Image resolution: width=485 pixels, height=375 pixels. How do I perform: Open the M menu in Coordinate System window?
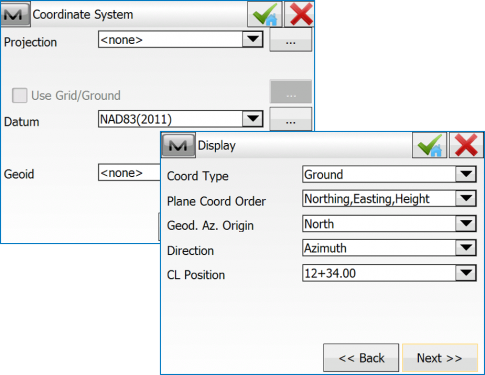coord(15,14)
